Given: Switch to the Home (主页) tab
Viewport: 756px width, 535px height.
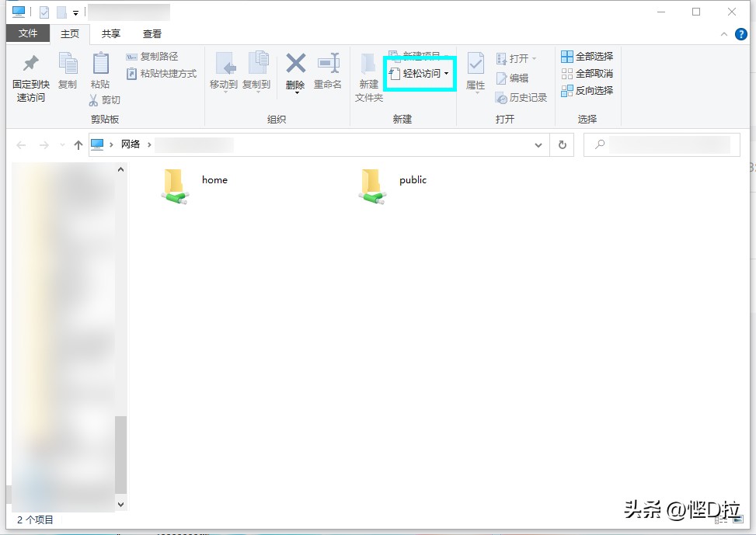Looking at the screenshot, I should pos(70,33).
